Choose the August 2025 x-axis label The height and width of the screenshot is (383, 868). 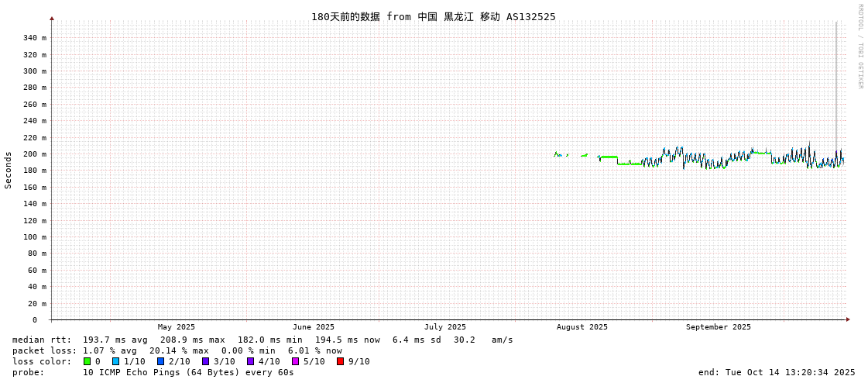[x=582, y=327]
